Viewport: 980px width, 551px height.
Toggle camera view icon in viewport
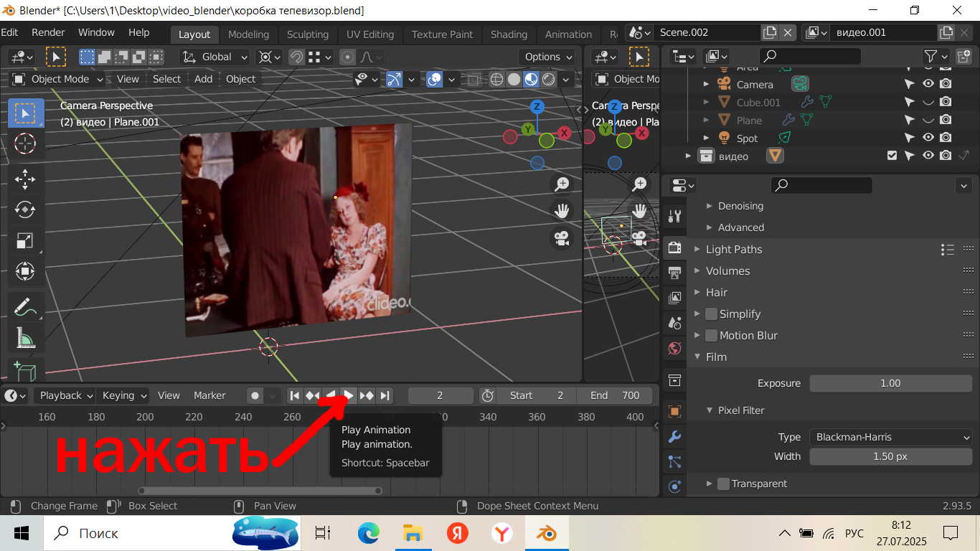point(562,237)
